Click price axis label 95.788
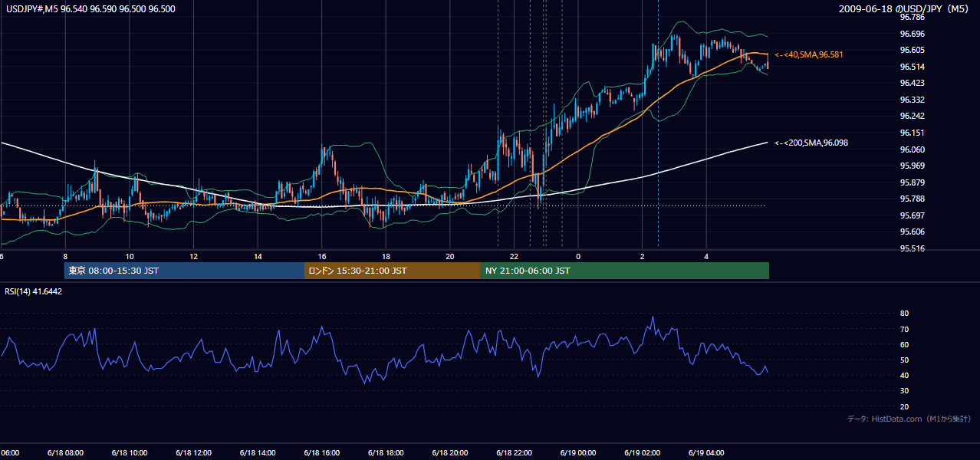Viewport: 980px width, 460px height. 912,199
